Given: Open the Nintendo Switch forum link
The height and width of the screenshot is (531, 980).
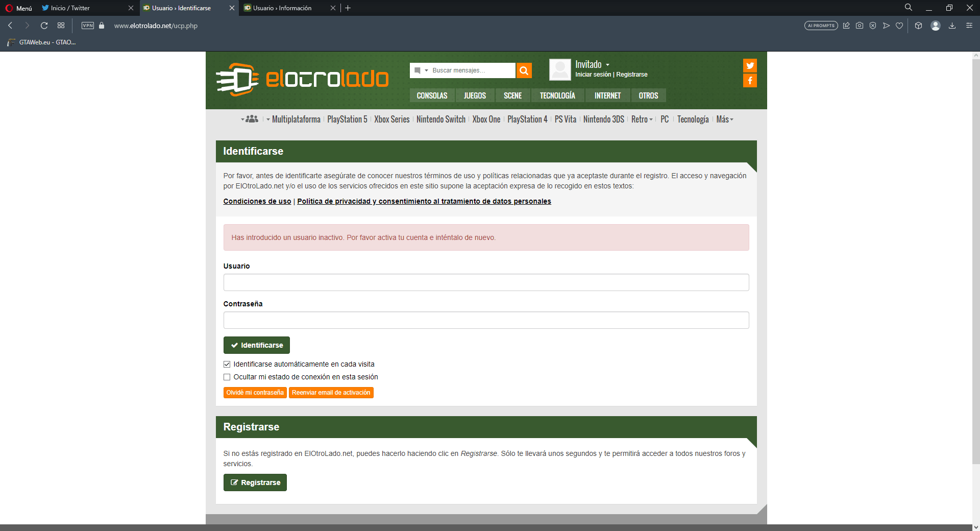Looking at the screenshot, I should point(441,119).
